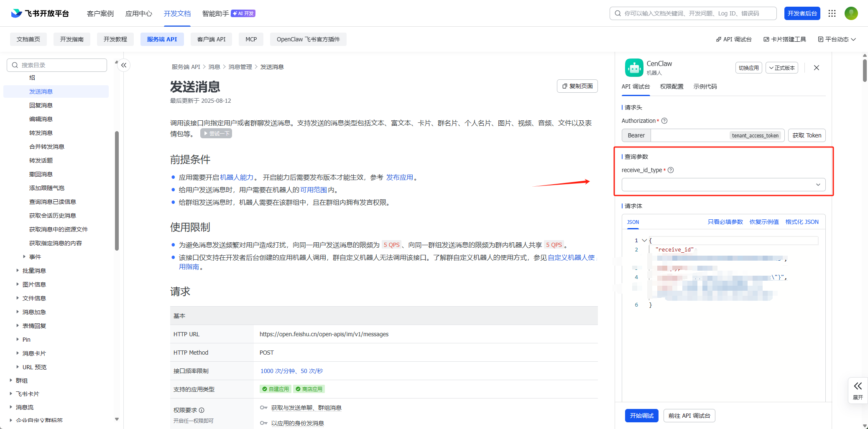Switch to the 客户端 API tab
This screenshot has height=429, width=868.
point(211,39)
